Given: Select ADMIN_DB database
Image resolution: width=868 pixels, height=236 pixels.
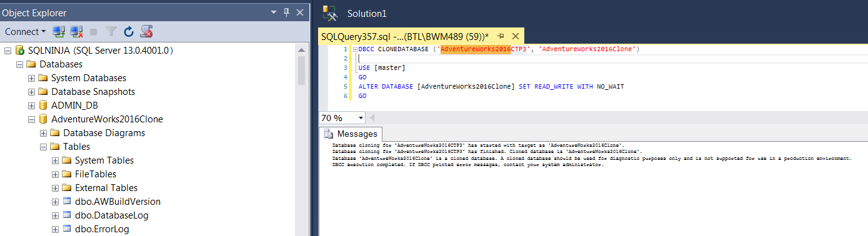Looking at the screenshot, I should (75, 106).
